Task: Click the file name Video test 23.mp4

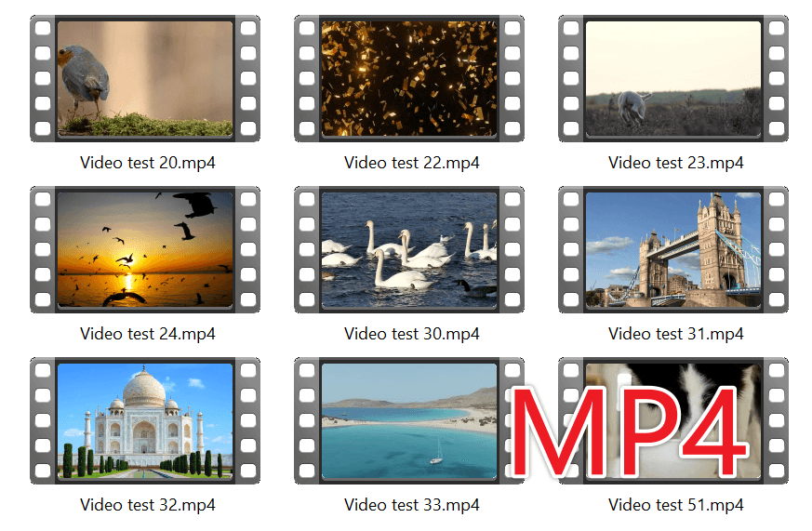Action: 676,163
